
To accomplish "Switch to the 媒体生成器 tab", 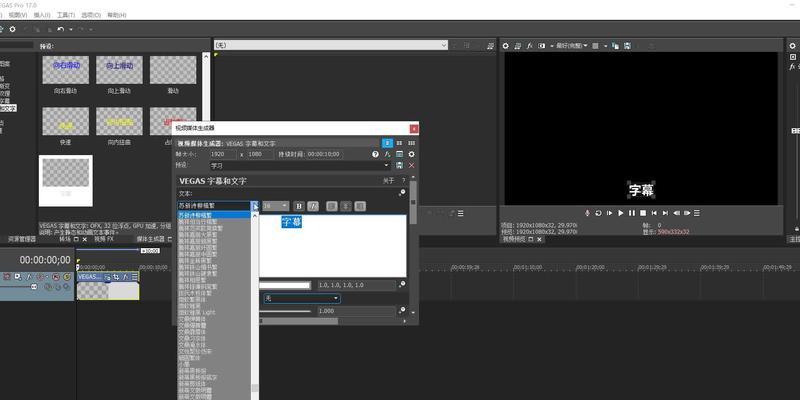I will [x=151, y=239].
